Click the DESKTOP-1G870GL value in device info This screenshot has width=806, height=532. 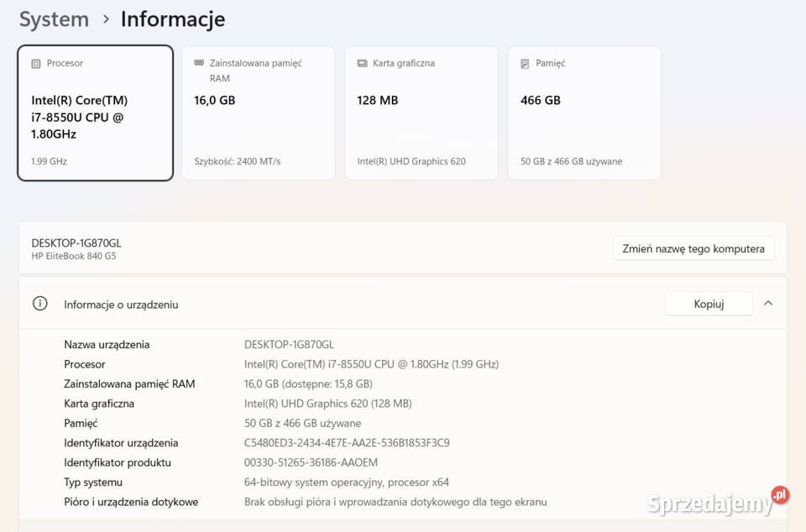point(289,345)
